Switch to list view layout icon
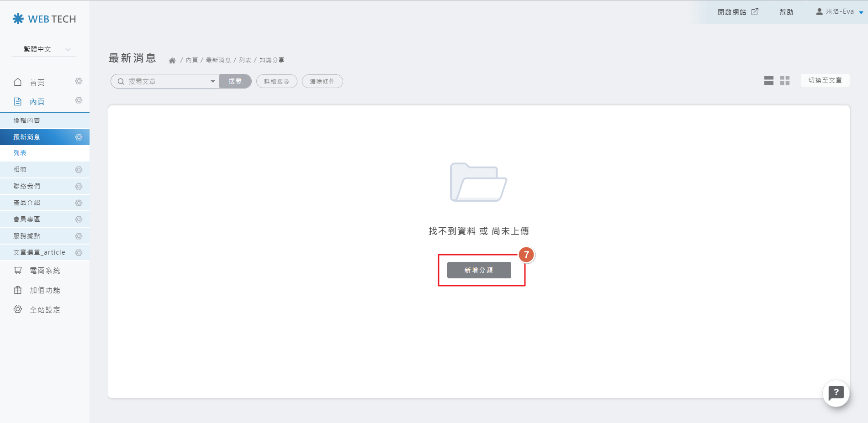 768,81
